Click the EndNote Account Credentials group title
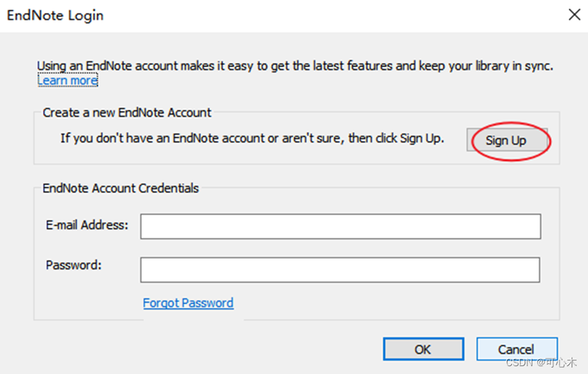This screenshot has height=374, width=588. coord(120,188)
